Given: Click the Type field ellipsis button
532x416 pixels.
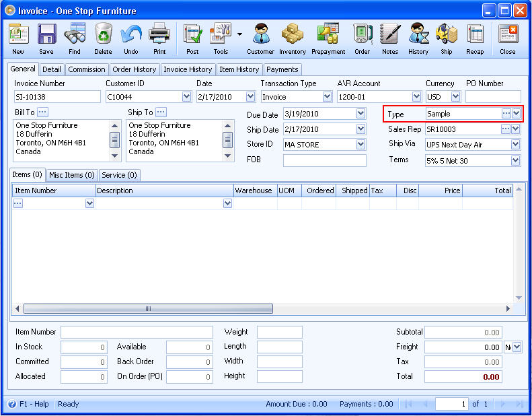Looking at the screenshot, I should click(506, 113).
